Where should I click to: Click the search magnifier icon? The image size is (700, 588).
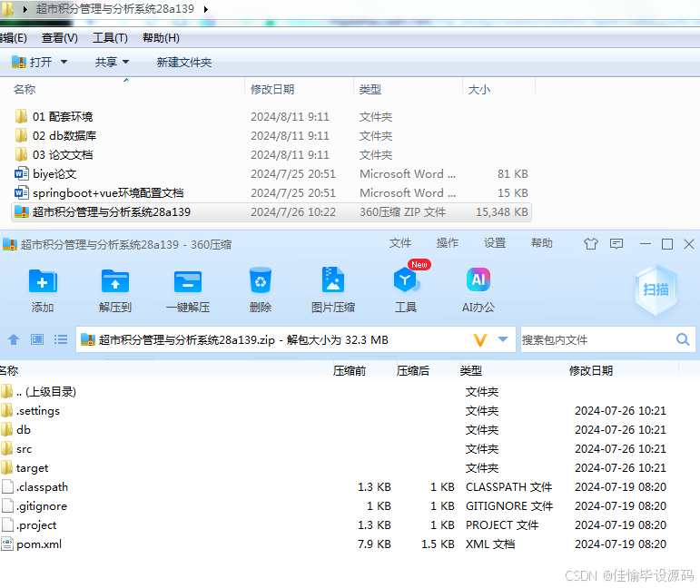point(683,340)
